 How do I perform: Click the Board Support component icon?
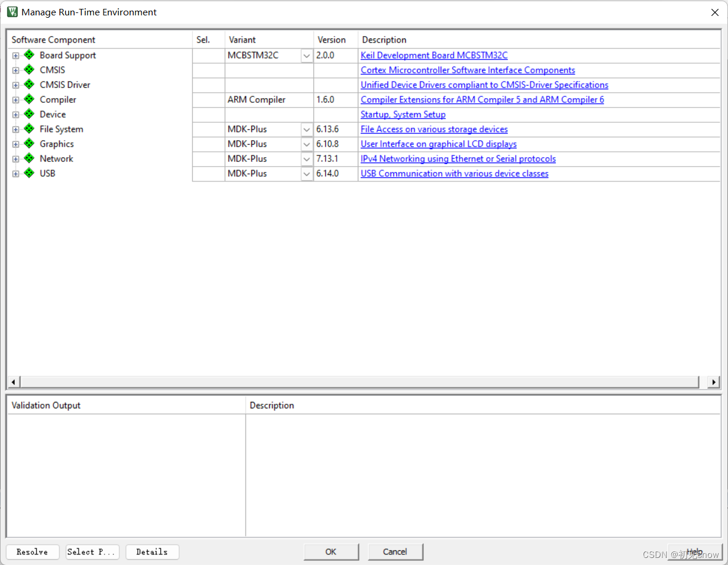click(x=29, y=55)
